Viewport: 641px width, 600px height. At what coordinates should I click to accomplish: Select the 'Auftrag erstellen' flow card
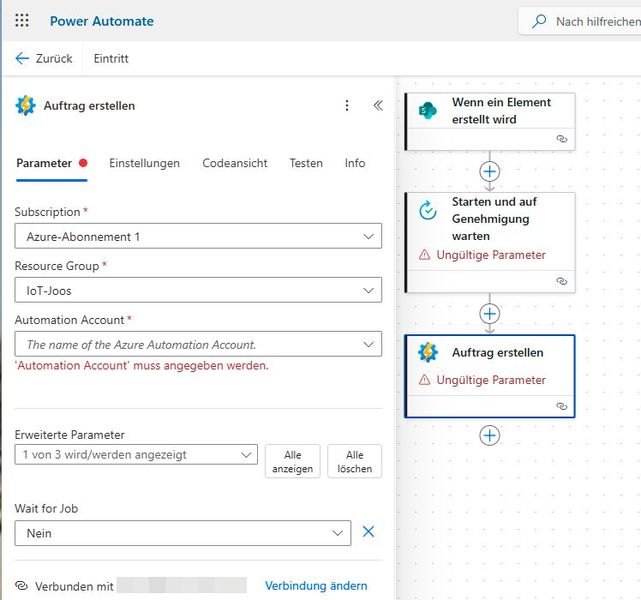(x=490, y=376)
